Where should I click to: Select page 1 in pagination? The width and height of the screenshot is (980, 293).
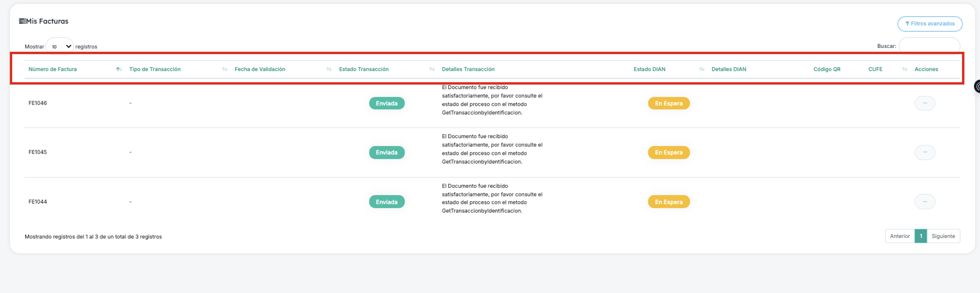pyautogui.click(x=921, y=236)
